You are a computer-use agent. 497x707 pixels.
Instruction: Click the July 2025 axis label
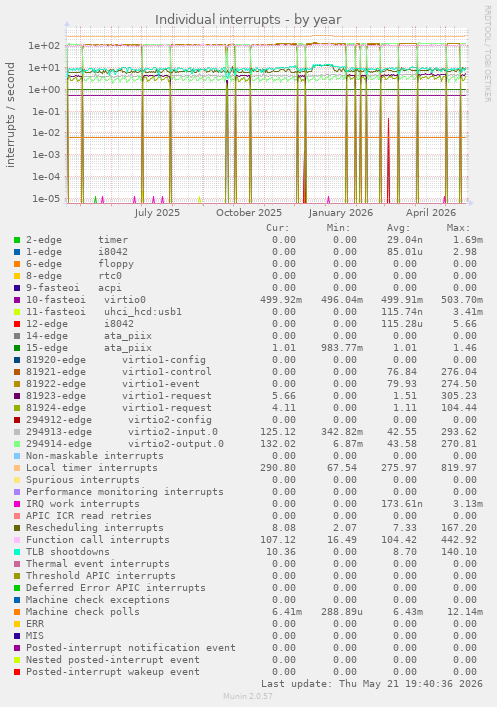(157, 213)
